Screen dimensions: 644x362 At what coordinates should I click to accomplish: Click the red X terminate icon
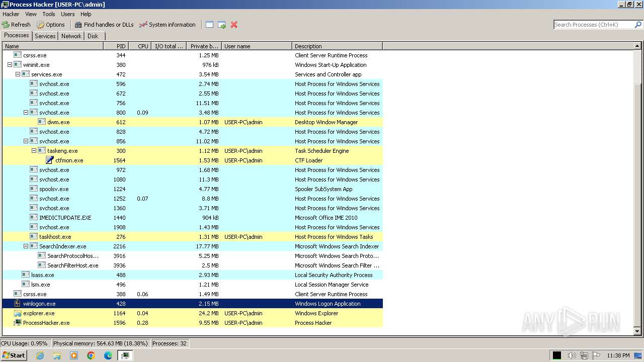[x=234, y=25]
